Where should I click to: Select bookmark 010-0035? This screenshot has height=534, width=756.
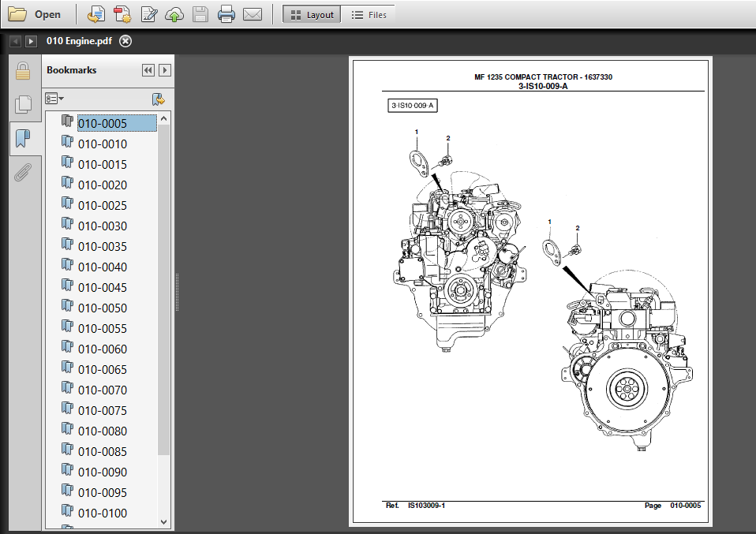pyautogui.click(x=103, y=246)
